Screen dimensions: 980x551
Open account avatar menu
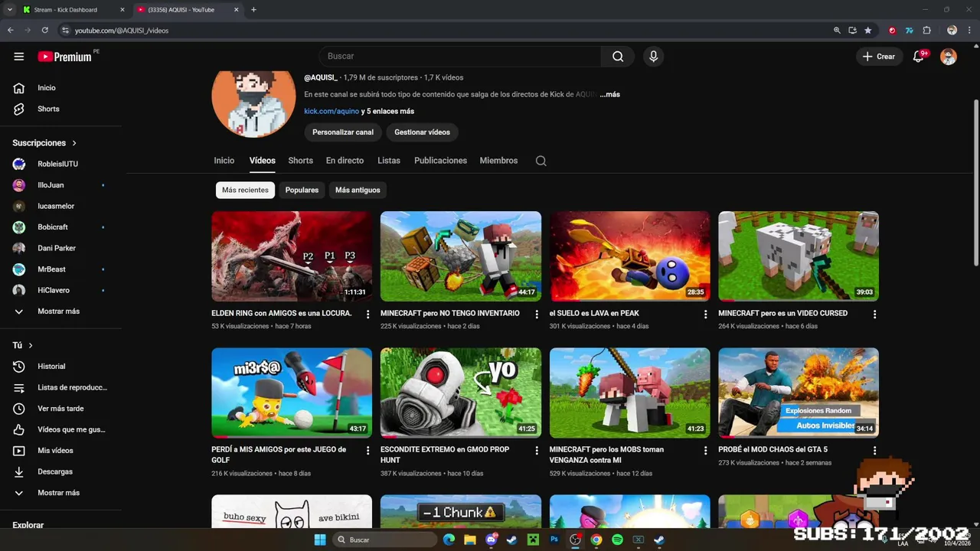point(949,57)
